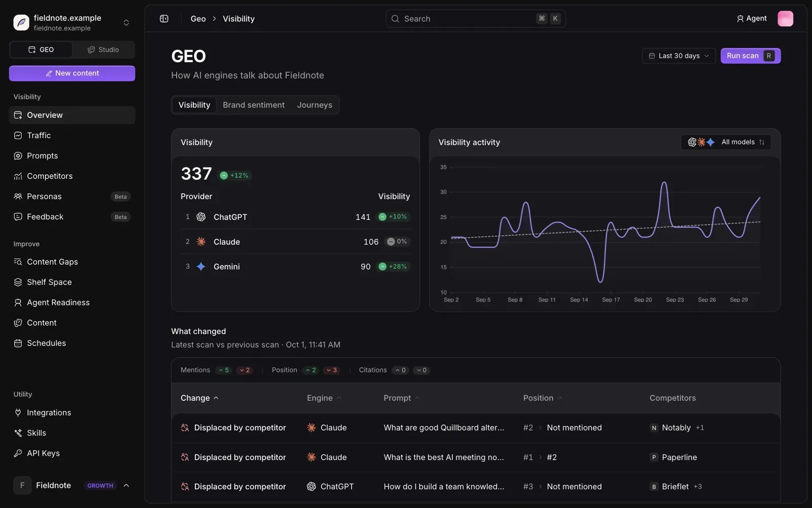
Task: Click Mentions down 2 badge
Action: click(245, 370)
